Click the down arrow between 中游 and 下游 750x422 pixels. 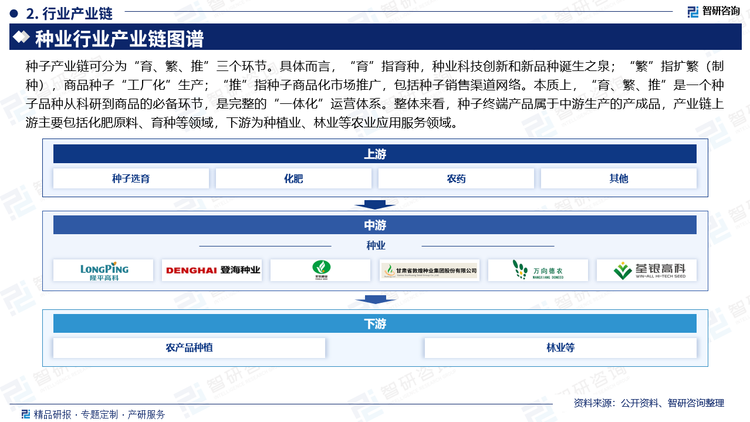pos(375,300)
